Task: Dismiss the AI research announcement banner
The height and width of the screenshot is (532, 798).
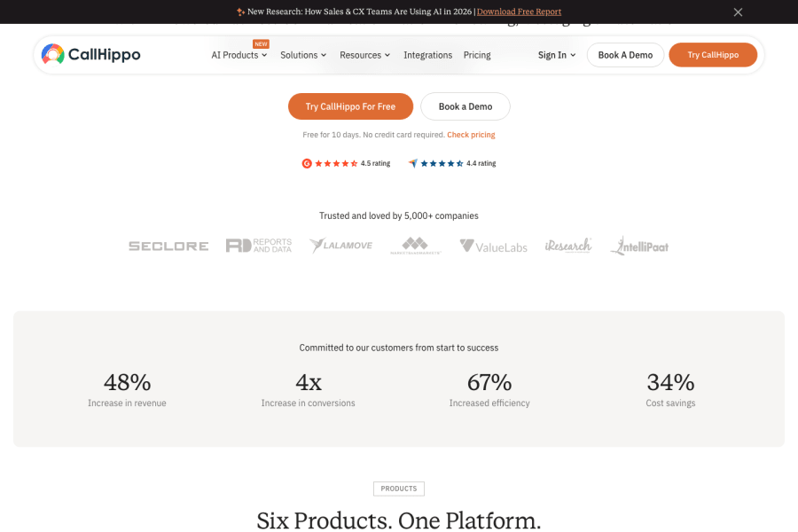Action: (x=738, y=12)
